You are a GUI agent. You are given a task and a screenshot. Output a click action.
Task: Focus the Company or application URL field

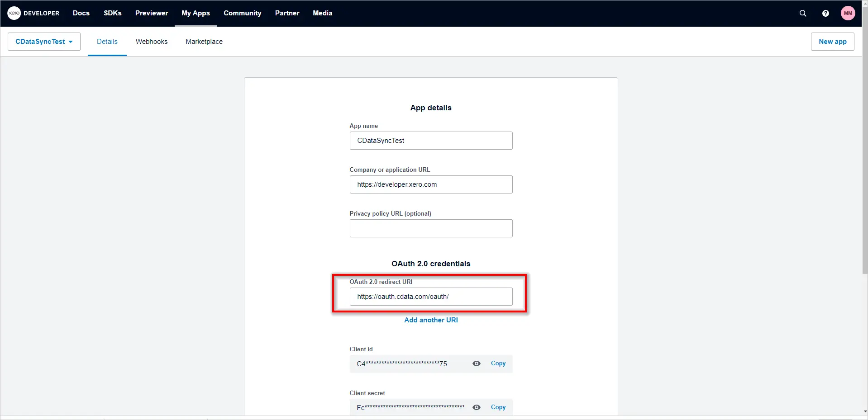(431, 184)
